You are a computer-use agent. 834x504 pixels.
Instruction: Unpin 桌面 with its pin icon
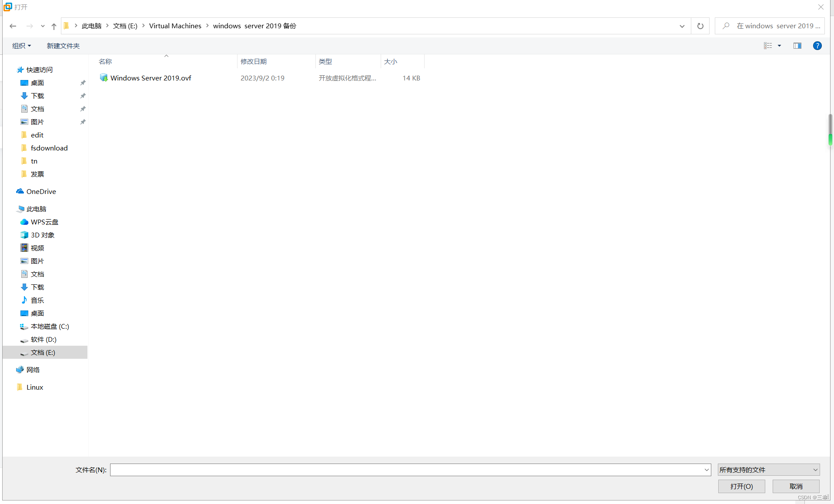tap(83, 83)
